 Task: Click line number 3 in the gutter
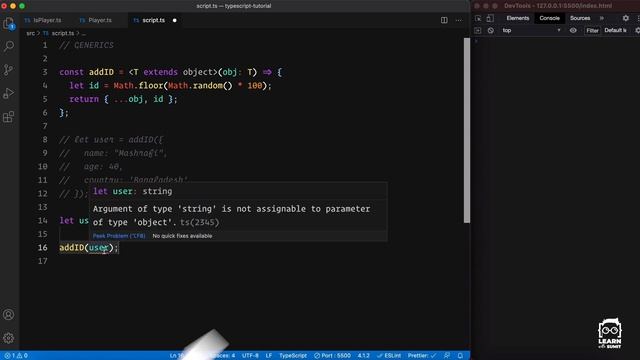tap(44, 72)
